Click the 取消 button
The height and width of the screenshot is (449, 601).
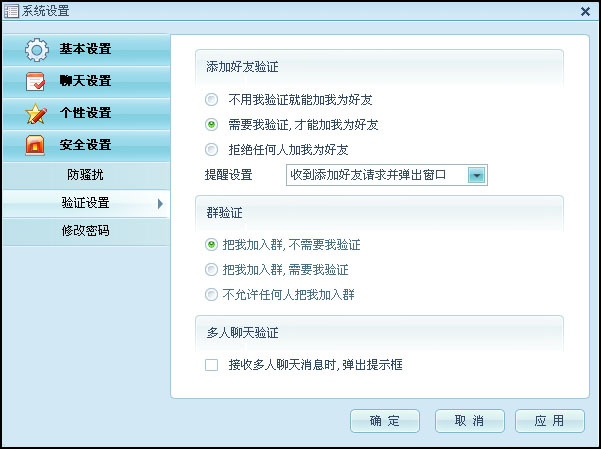[468, 420]
